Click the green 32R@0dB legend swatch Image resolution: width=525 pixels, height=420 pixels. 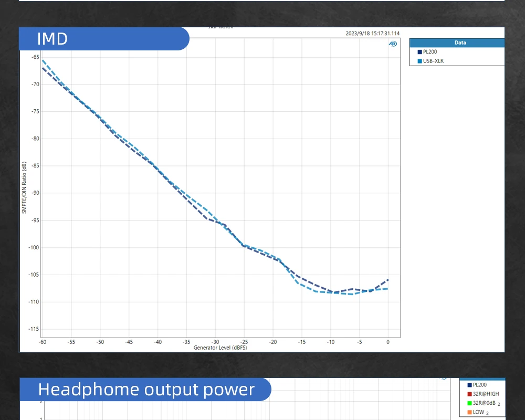click(x=469, y=403)
